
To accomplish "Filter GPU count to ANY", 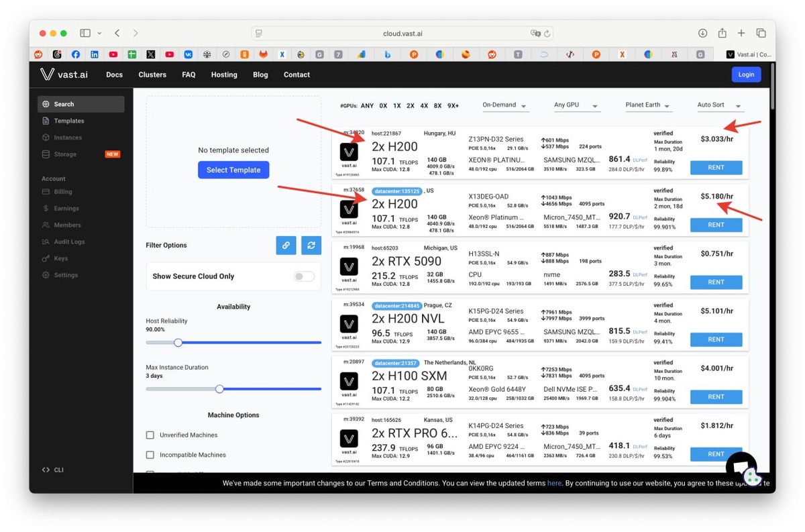I will point(367,105).
